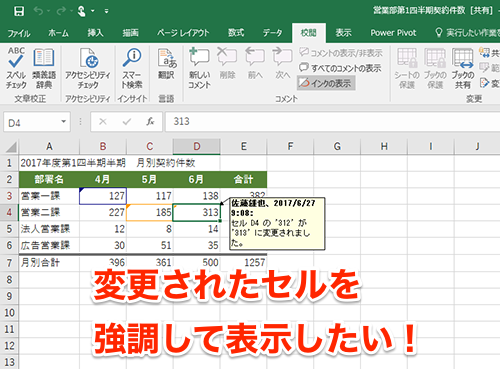500x369 pixels.
Task: Open 翻訳 translate tool
Action: 166,63
